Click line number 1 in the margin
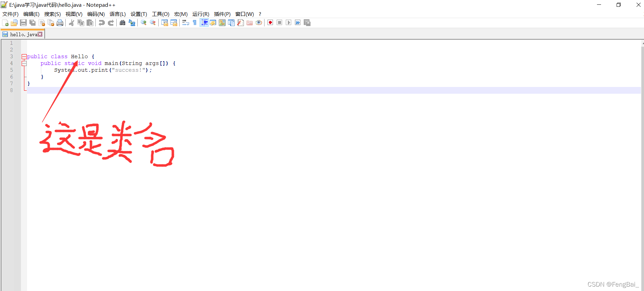 11,43
